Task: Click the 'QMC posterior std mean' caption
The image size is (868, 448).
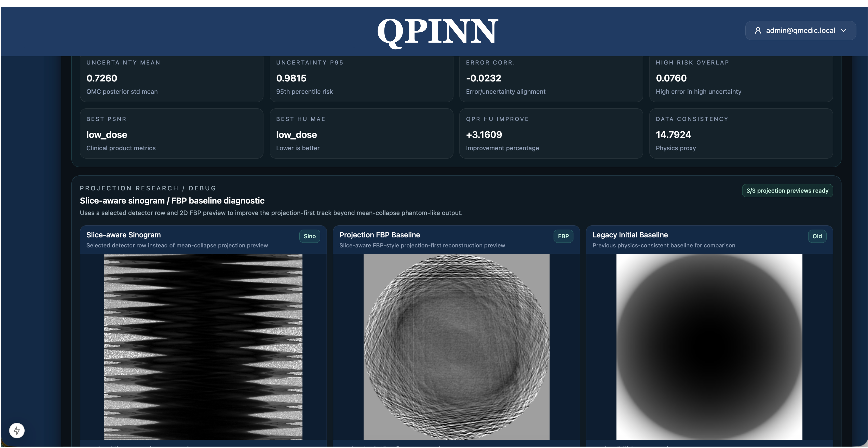Action: (122, 91)
